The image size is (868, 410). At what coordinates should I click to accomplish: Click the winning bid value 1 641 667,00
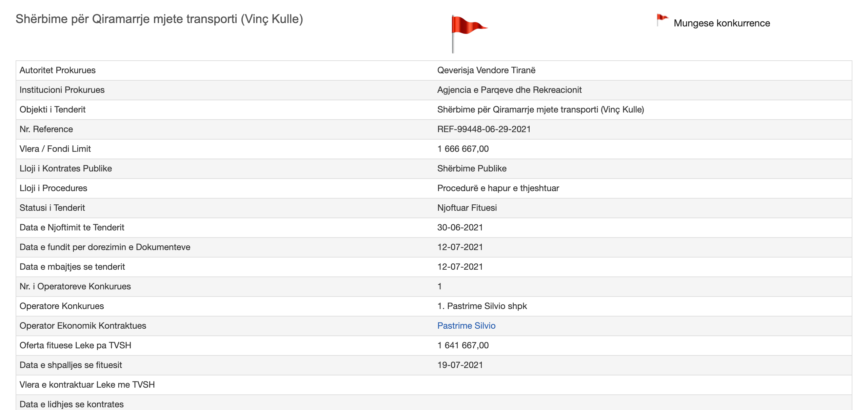click(462, 345)
